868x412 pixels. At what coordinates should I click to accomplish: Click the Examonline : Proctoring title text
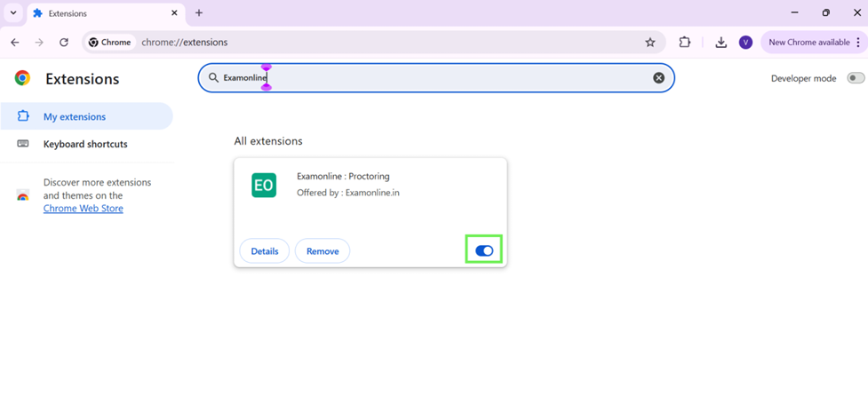coord(343,177)
